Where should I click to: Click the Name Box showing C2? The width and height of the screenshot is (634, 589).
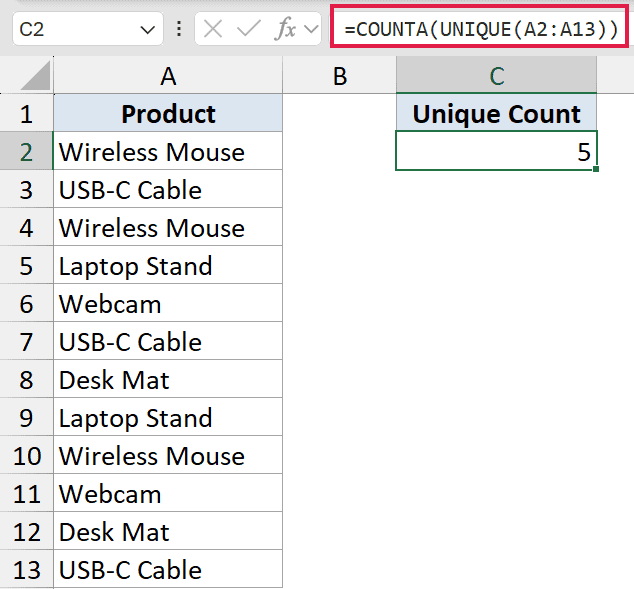tap(88, 29)
